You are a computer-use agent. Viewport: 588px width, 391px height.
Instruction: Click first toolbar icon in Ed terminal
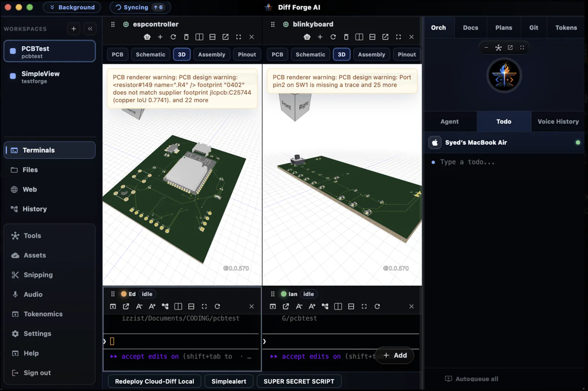coord(113,306)
